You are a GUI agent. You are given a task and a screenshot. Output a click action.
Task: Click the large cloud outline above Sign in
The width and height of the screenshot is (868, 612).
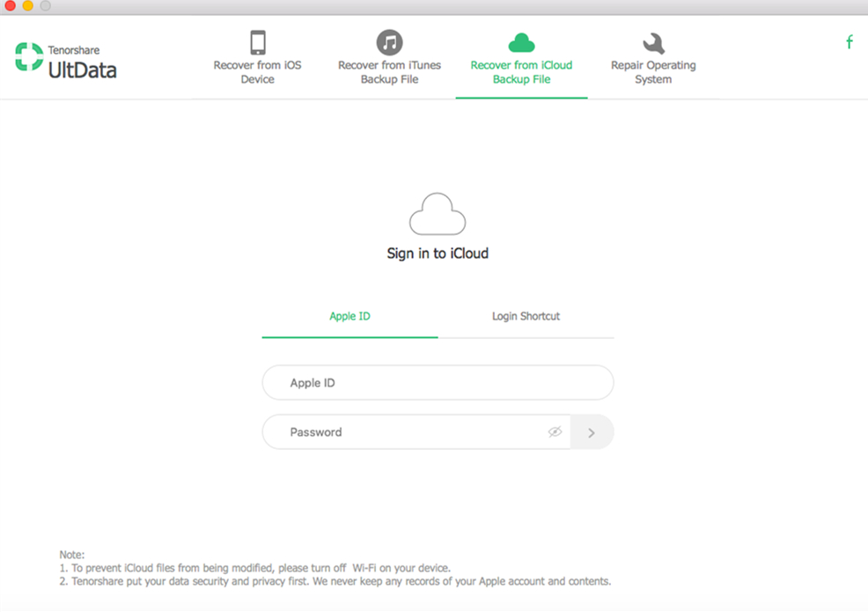438,214
